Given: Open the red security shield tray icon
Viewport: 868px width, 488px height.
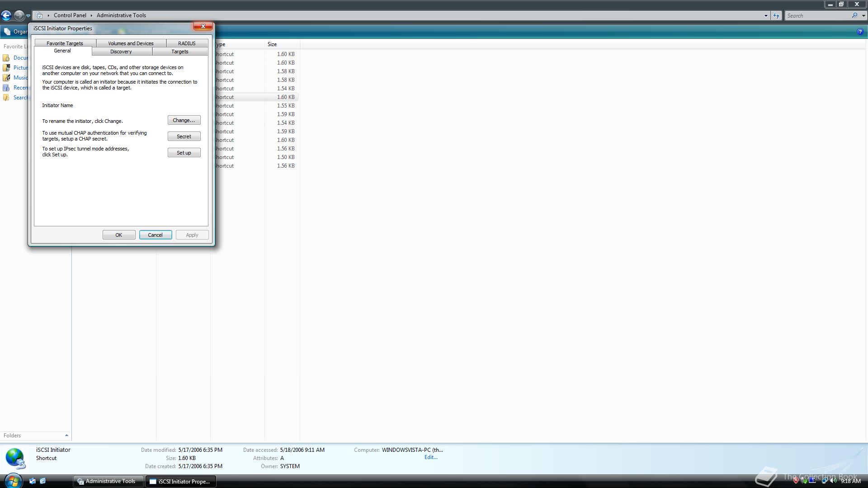Looking at the screenshot, I should click(x=796, y=481).
